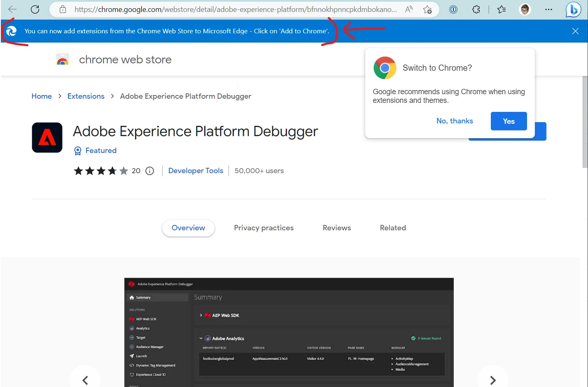Click the blue Add to Chrome button behind popup

(x=540, y=131)
